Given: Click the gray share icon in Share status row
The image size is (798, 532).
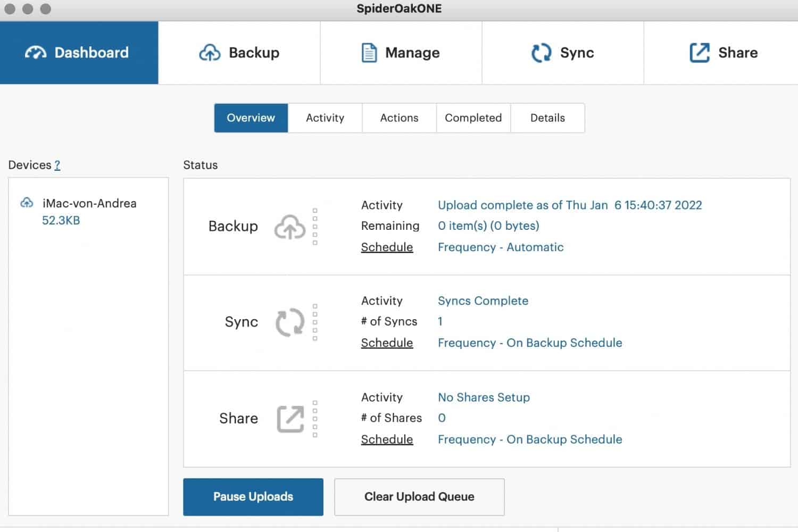Looking at the screenshot, I should point(290,419).
